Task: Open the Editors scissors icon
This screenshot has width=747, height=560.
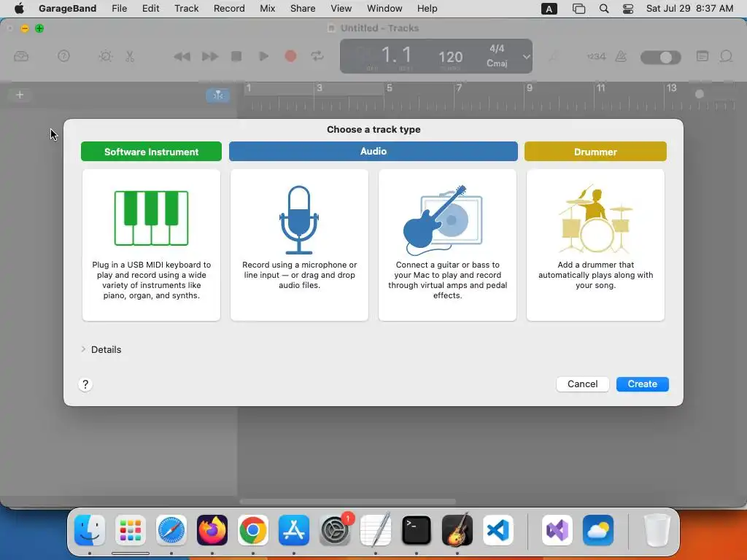Action: (x=130, y=56)
